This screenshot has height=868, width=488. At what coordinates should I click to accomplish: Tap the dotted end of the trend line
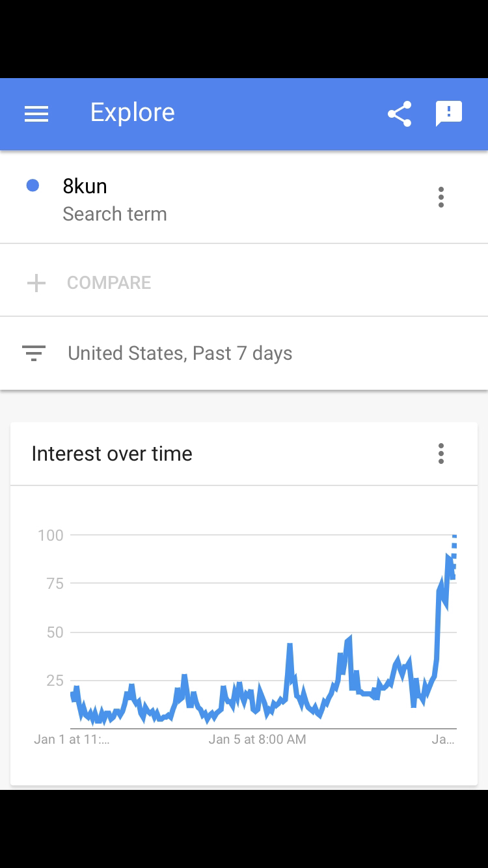pos(454,553)
